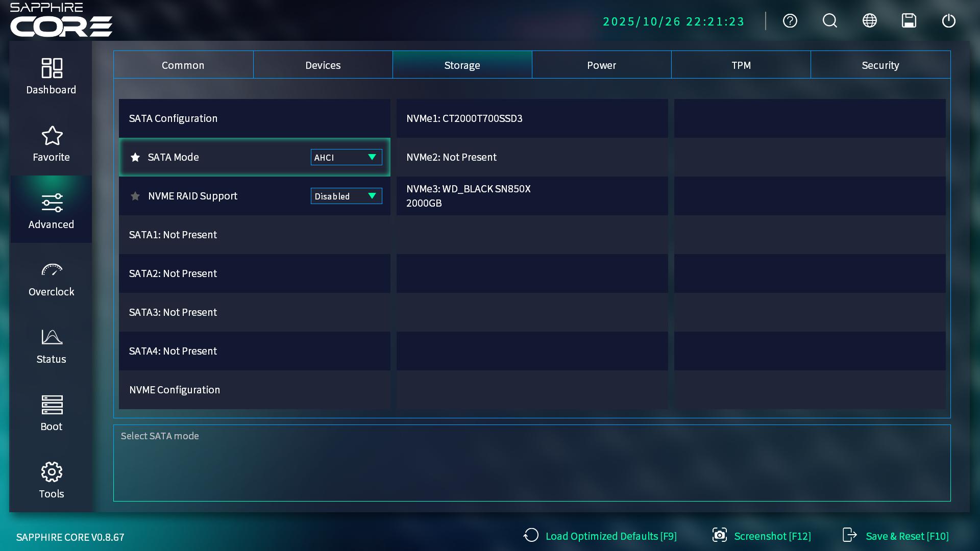Viewport: 980px width, 551px height.
Task: Click Load Optimized Defaults [F9]
Action: coord(600,536)
